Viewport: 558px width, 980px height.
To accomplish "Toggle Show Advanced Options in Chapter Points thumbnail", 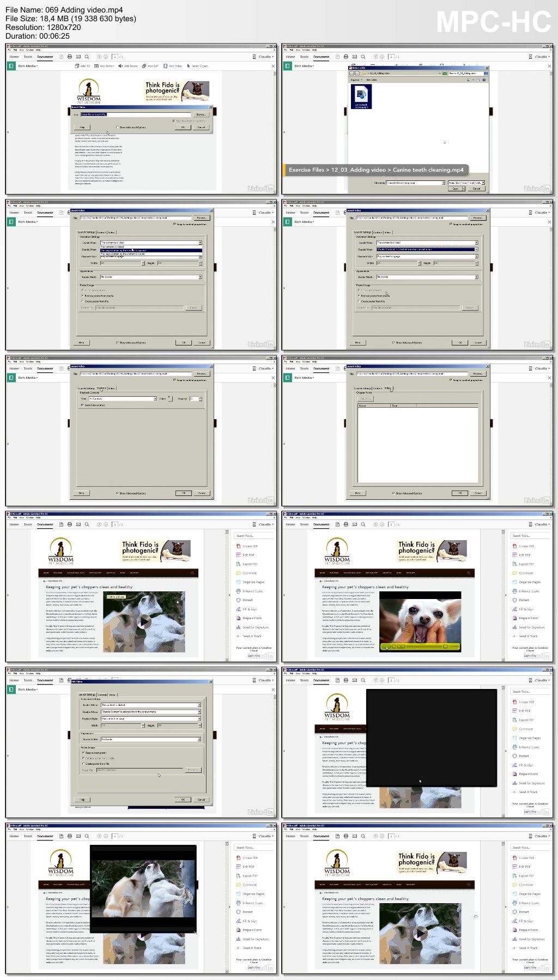I will tap(393, 493).
